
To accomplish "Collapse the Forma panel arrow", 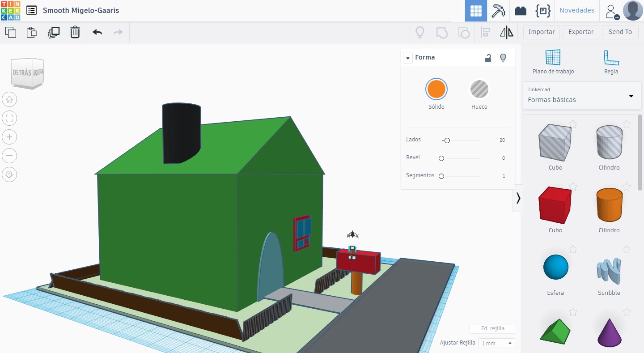I will [407, 58].
